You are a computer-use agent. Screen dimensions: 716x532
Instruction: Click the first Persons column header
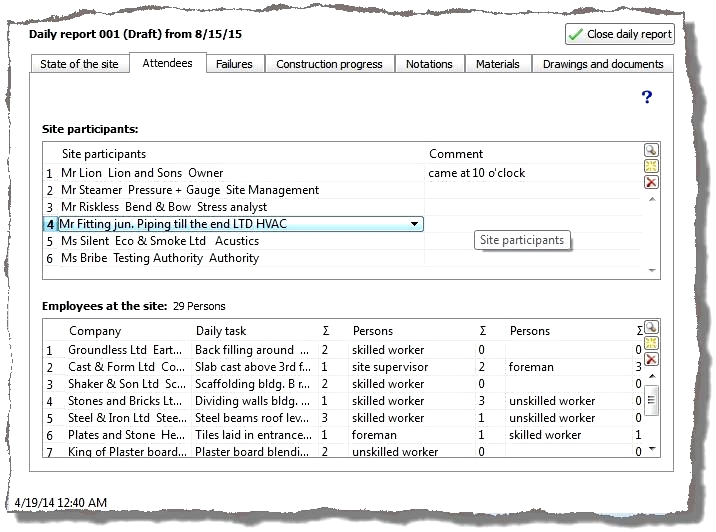coord(373,331)
